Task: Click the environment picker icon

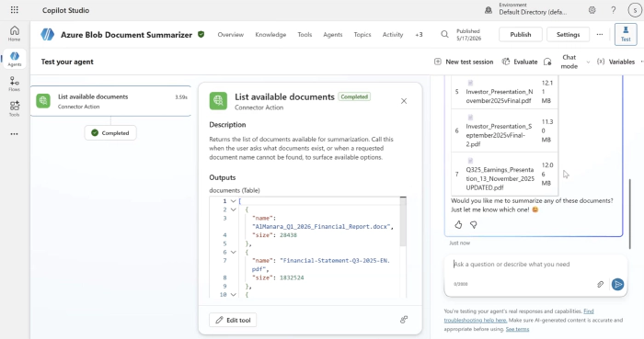Action: pyautogui.click(x=489, y=10)
